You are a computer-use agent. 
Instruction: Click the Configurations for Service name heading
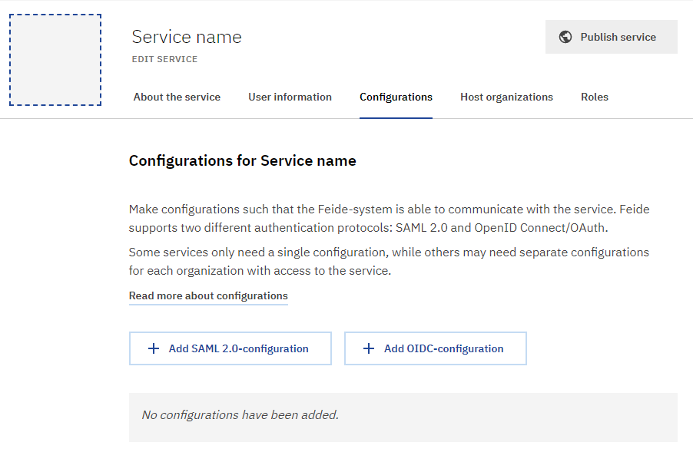[242, 160]
